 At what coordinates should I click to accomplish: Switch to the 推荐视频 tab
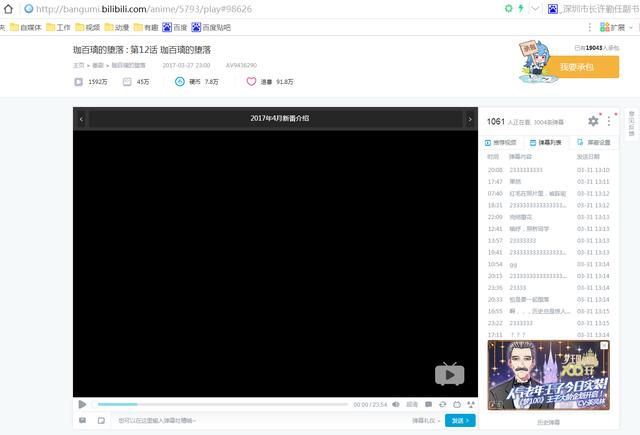pos(501,142)
